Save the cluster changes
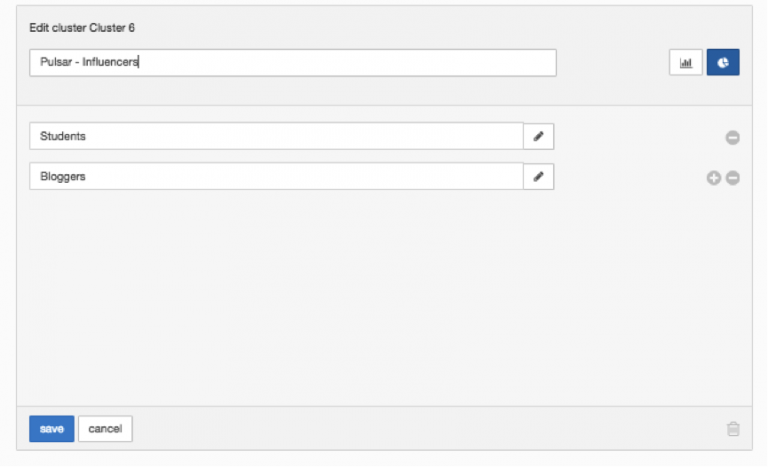 (52, 429)
